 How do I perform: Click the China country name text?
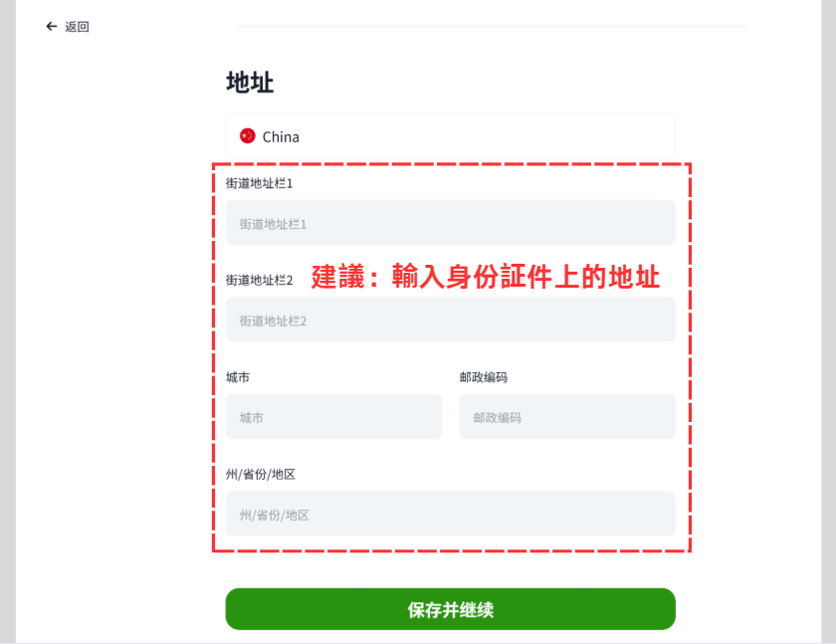[x=281, y=137]
